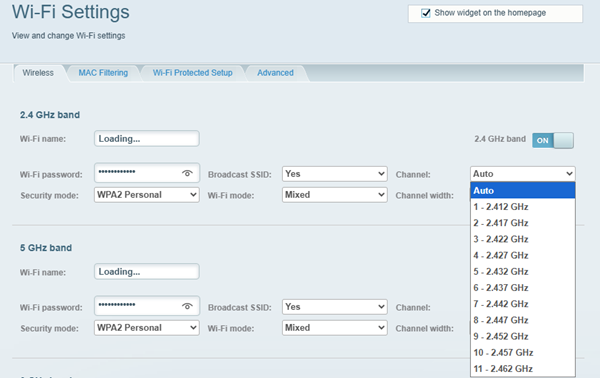Click the Wi-Fi Settings page title
Screen dimensions: 600x378
(70, 11)
